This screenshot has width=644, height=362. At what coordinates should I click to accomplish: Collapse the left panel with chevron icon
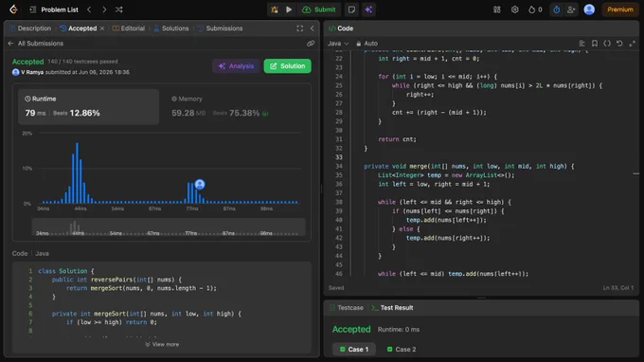313,28
